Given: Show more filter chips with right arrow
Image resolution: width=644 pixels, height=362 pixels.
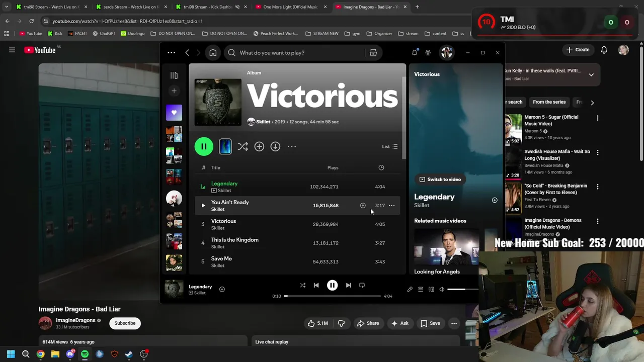Looking at the screenshot, I should coord(592,103).
